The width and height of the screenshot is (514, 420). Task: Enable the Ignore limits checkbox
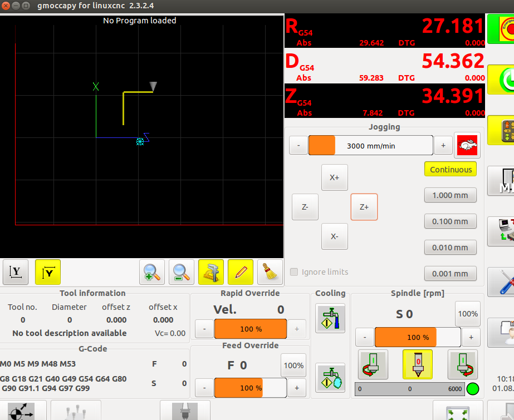[295, 272]
